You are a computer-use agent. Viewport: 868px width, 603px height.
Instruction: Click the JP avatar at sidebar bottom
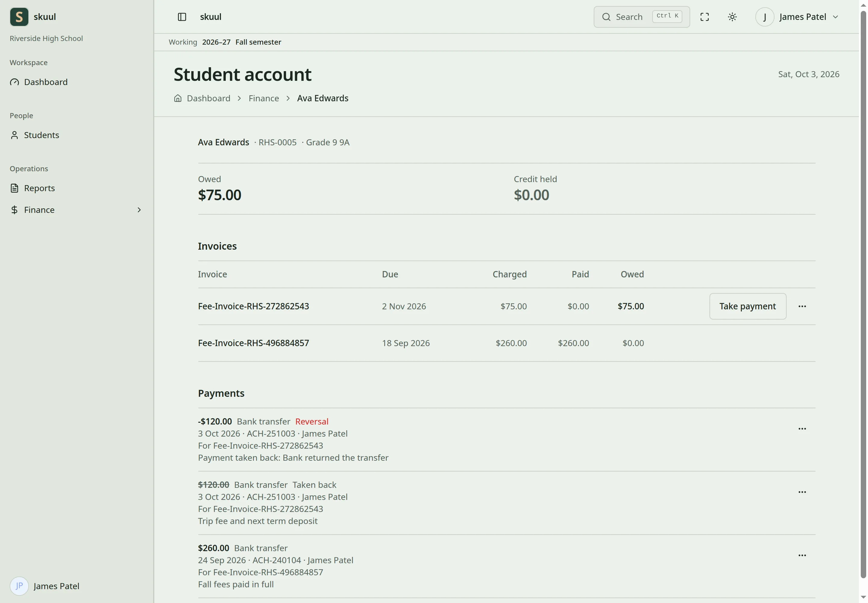pos(19,586)
